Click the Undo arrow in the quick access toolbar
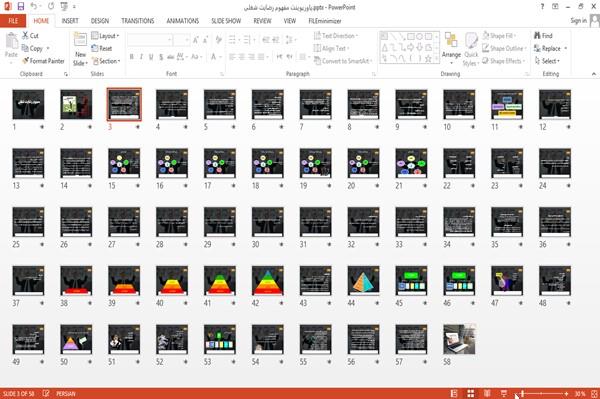The height and width of the screenshot is (399, 600). pos(33,7)
